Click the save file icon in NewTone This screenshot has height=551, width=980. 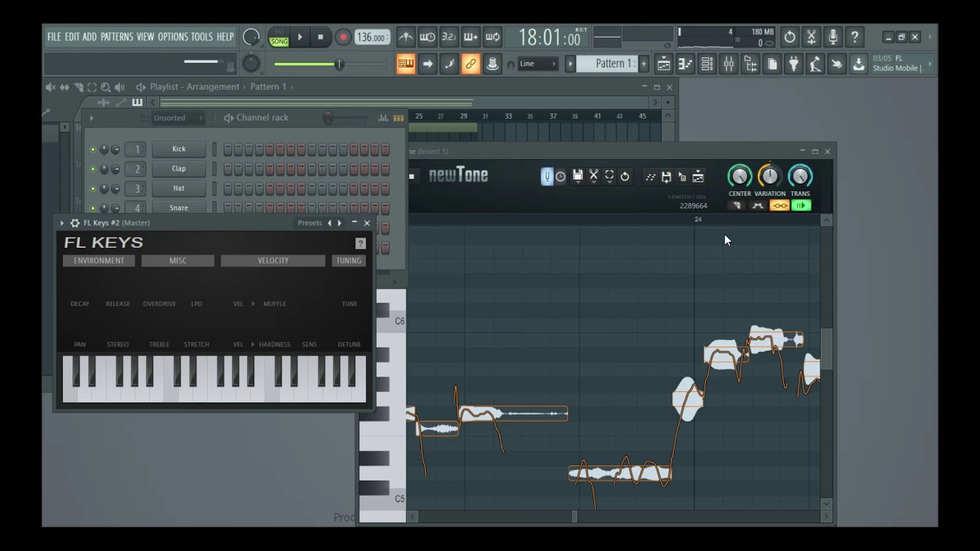pyautogui.click(x=577, y=177)
